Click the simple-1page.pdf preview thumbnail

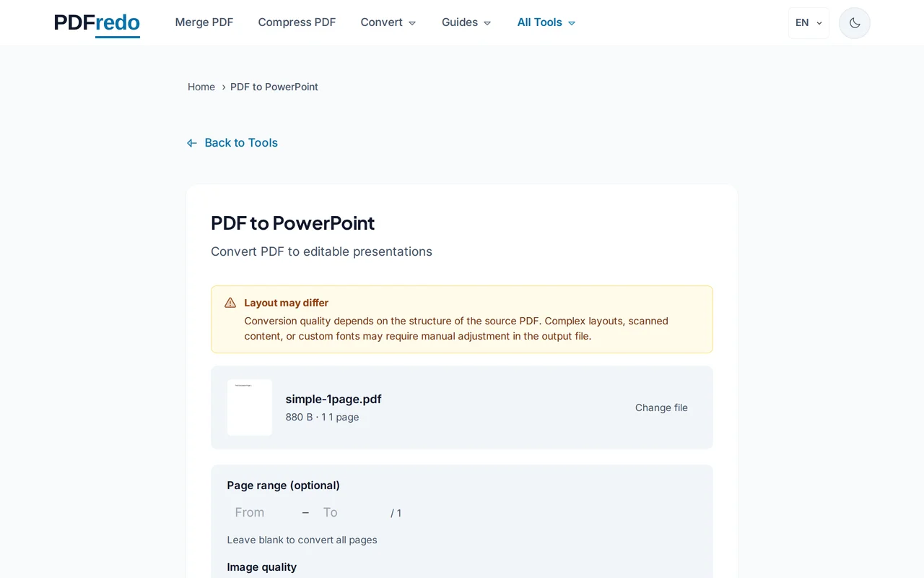pyautogui.click(x=249, y=407)
